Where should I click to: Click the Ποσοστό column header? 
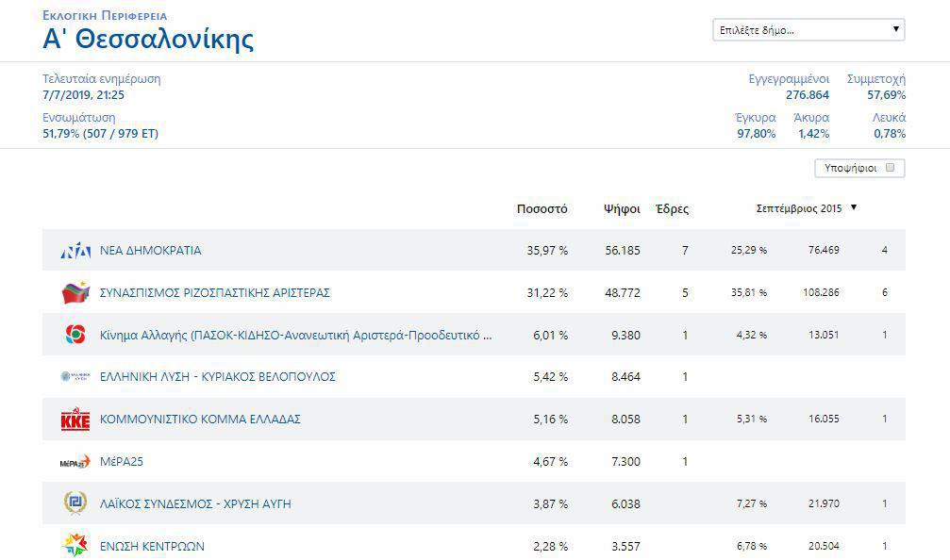[x=542, y=209]
